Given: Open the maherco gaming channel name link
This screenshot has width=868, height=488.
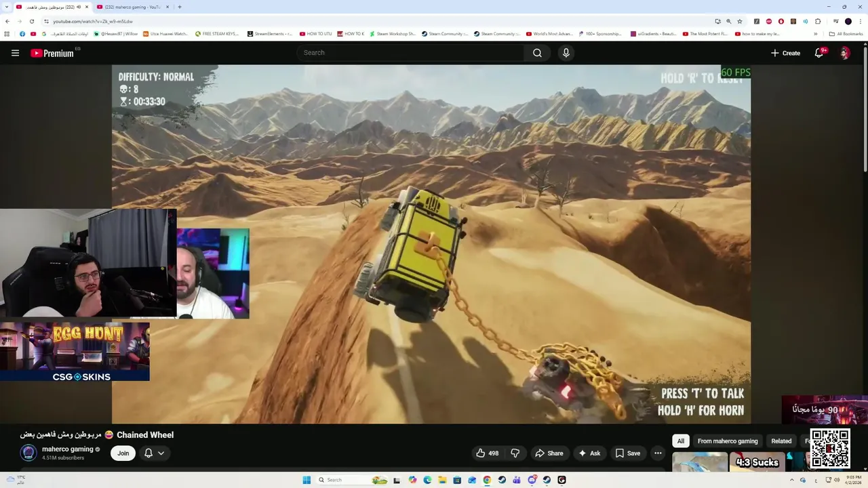Looking at the screenshot, I should tap(67, 449).
